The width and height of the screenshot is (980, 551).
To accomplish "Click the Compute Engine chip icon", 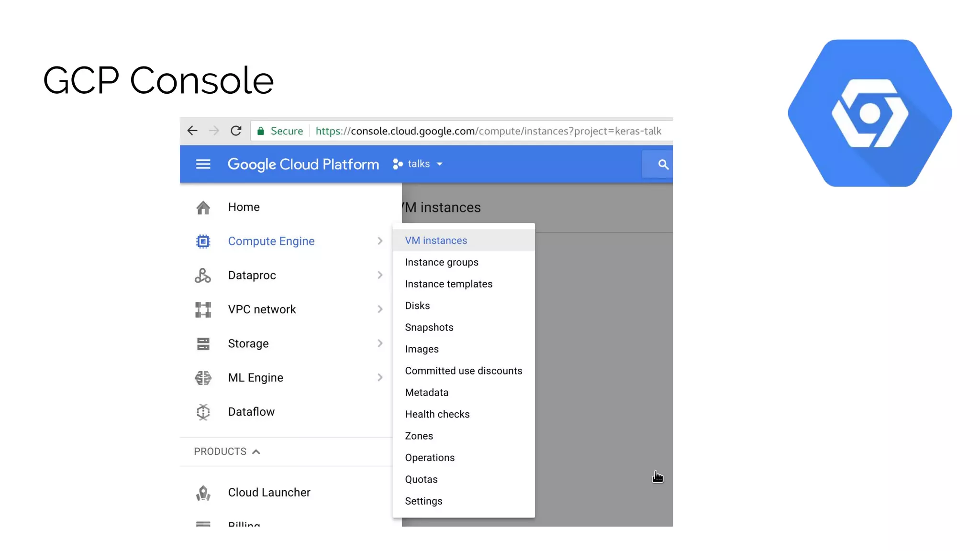I will (203, 241).
